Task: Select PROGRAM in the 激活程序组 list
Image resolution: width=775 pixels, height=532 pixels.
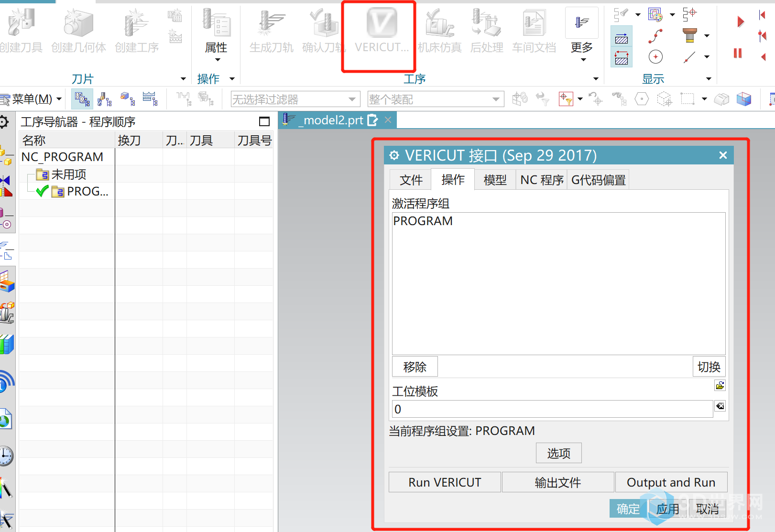Action: tap(423, 221)
